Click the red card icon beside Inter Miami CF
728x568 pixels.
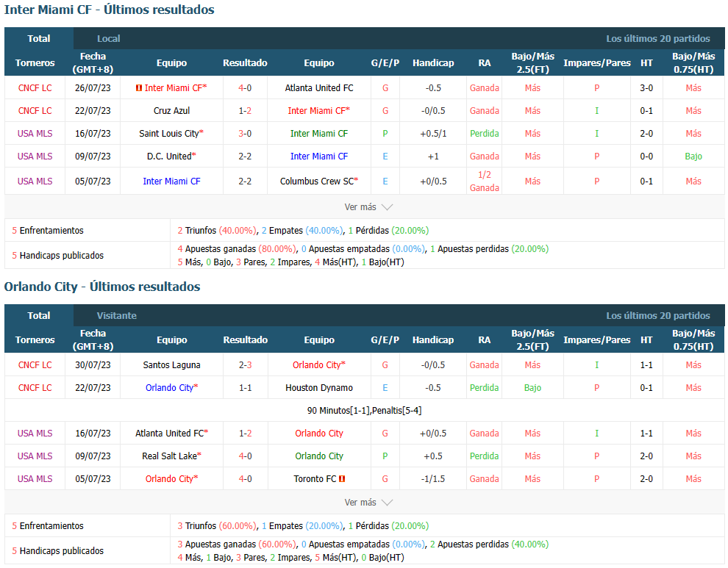[138, 88]
